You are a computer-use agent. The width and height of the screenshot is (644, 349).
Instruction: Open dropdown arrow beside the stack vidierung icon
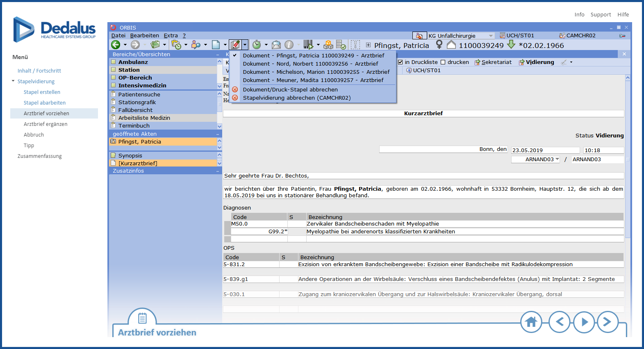pos(245,45)
